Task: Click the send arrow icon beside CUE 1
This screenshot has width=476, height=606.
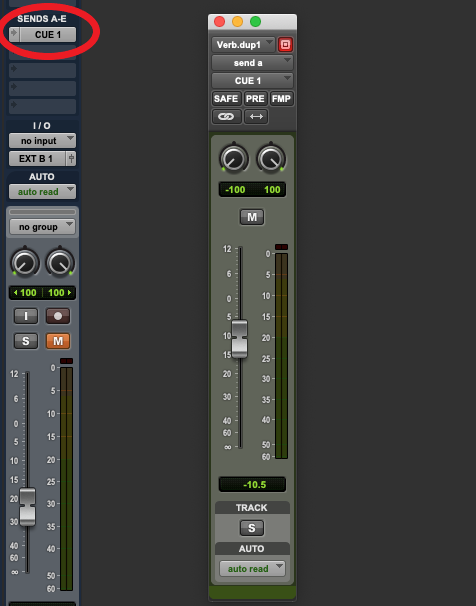Action: pyautogui.click(x=14, y=34)
